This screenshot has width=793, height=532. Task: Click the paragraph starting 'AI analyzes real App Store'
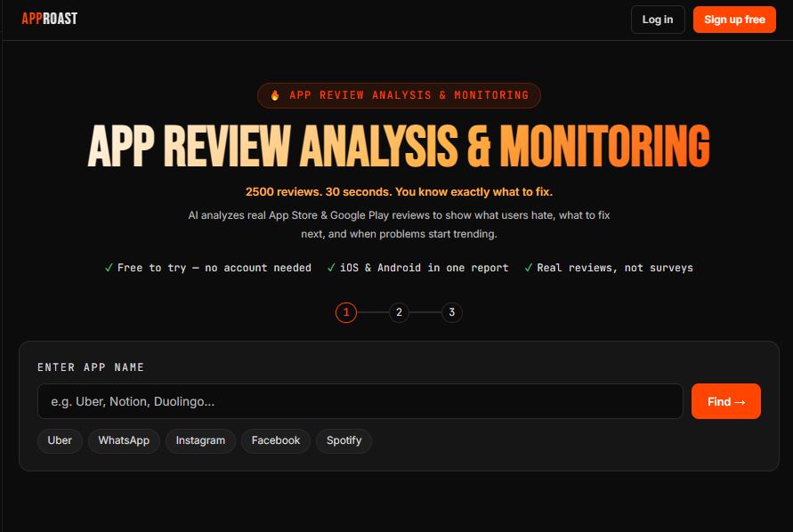pyautogui.click(x=399, y=224)
